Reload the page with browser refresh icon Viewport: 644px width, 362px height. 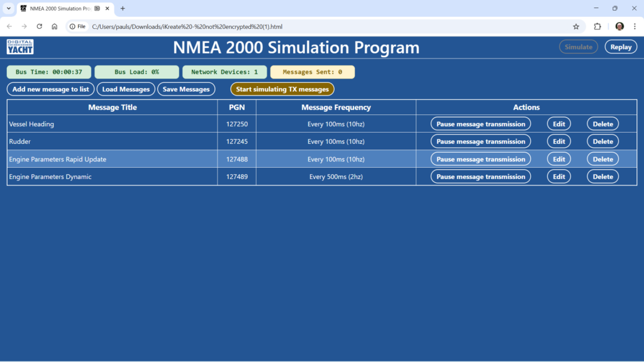[x=40, y=26]
